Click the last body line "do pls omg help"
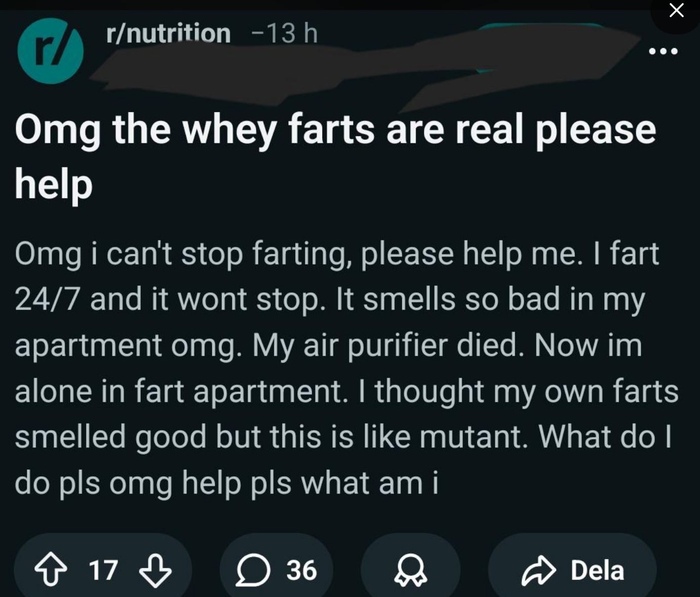This screenshot has height=597, width=700. [226, 482]
